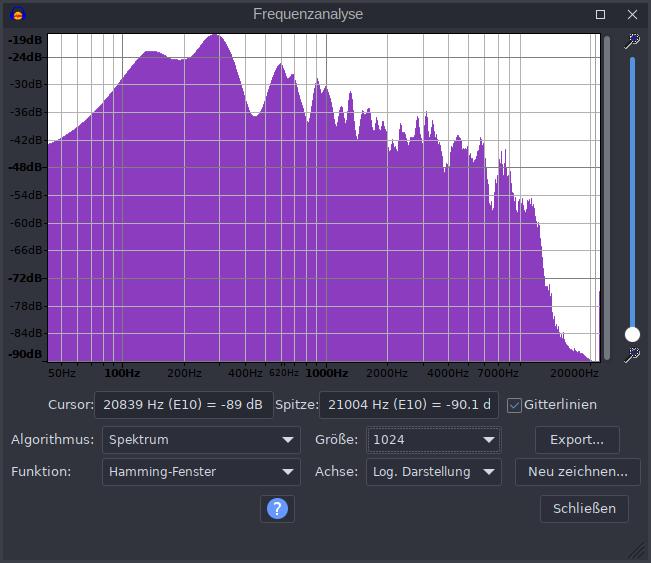Click the 1000Hz axis label
651x563 pixels.
326,373
